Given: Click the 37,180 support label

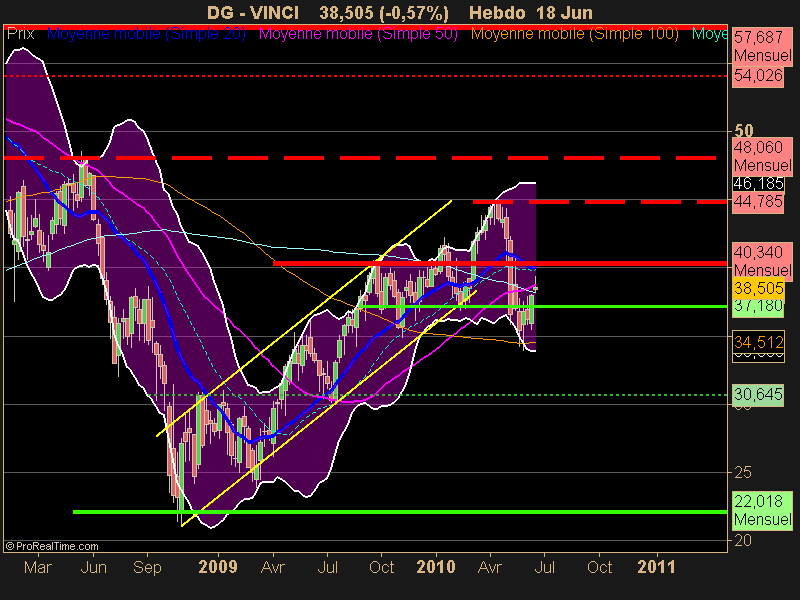Looking at the screenshot, I should [x=758, y=306].
